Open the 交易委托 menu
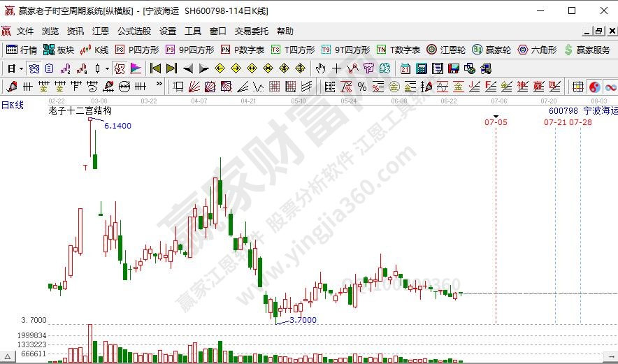618x364 pixels. (251, 31)
